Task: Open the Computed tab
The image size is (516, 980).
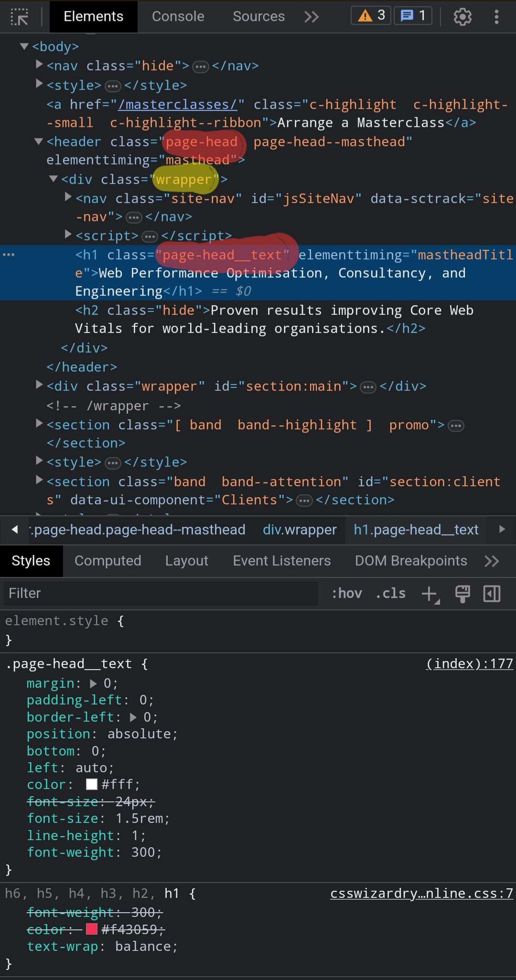Action: [108, 561]
